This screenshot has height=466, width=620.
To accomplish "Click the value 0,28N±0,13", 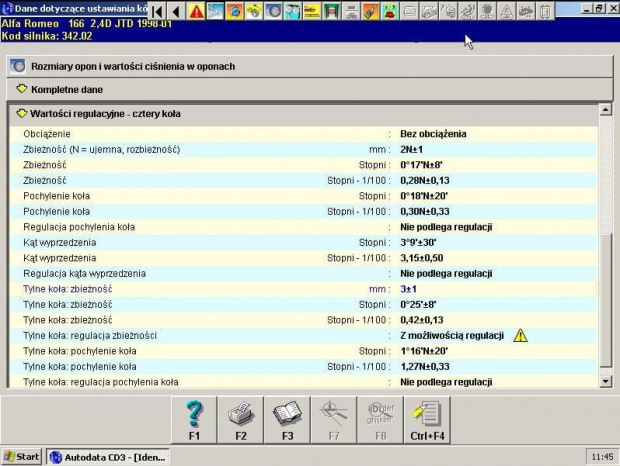I will click(x=425, y=181).
